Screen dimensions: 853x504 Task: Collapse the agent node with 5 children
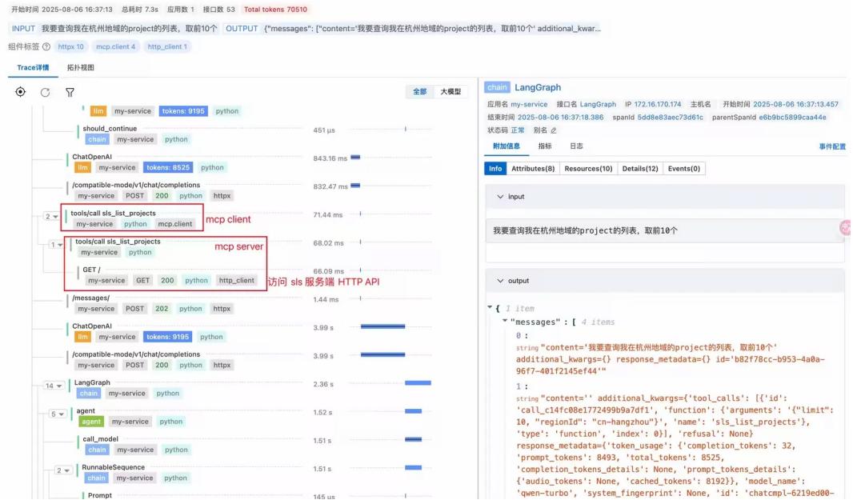58,414
